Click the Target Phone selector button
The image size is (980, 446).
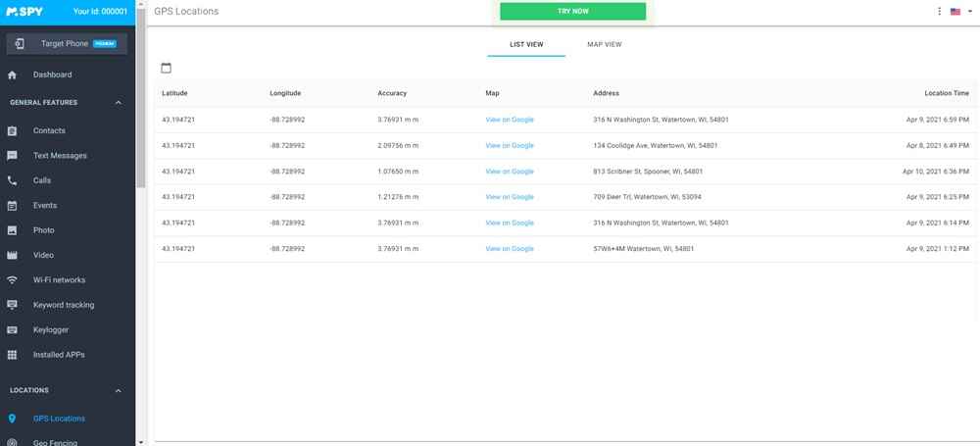pyautogui.click(x=67, y=43)
